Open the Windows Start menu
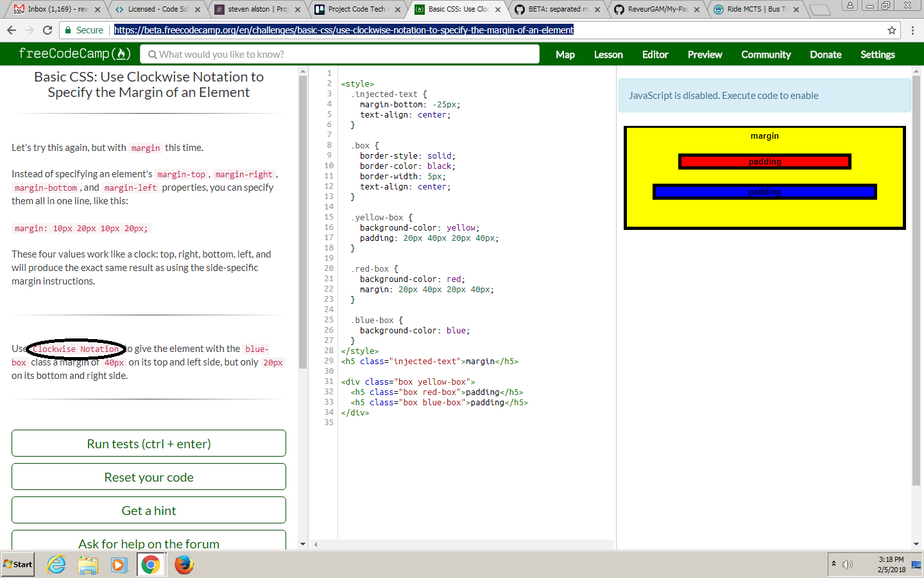Viewport: 924px width, 578px height. click(x=18, y=565)
